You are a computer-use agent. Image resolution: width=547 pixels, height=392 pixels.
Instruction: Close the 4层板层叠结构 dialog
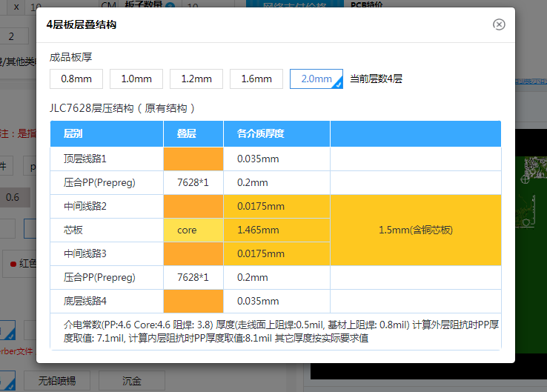click(499, 24)
